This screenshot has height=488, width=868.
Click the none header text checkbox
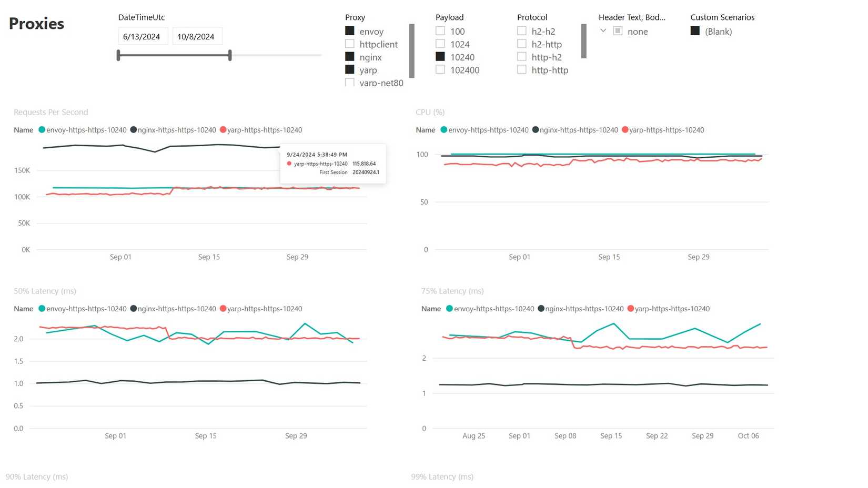pos(618,31)
